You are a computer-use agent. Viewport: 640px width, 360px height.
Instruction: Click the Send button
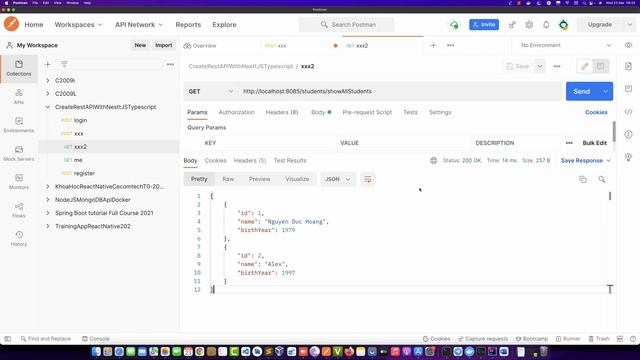582,91
